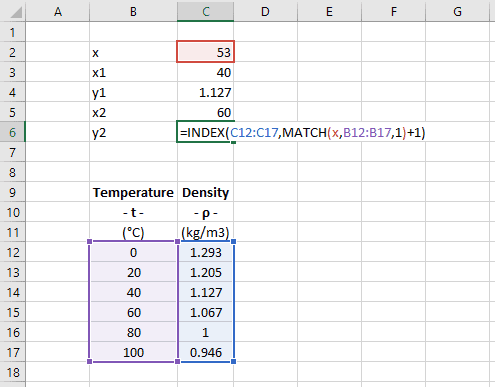Click temperature cell with value 100
Screen dimensions: 495x387
coord(133,352)
